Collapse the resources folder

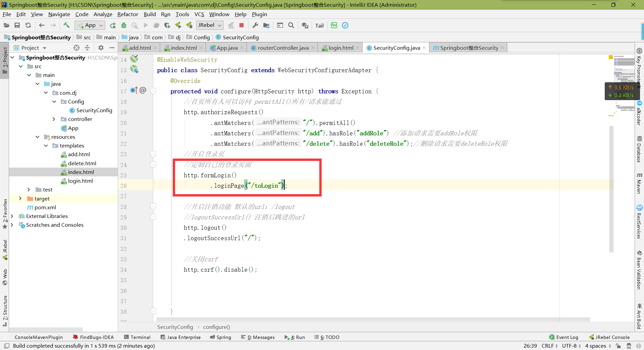tap(37, 137)
